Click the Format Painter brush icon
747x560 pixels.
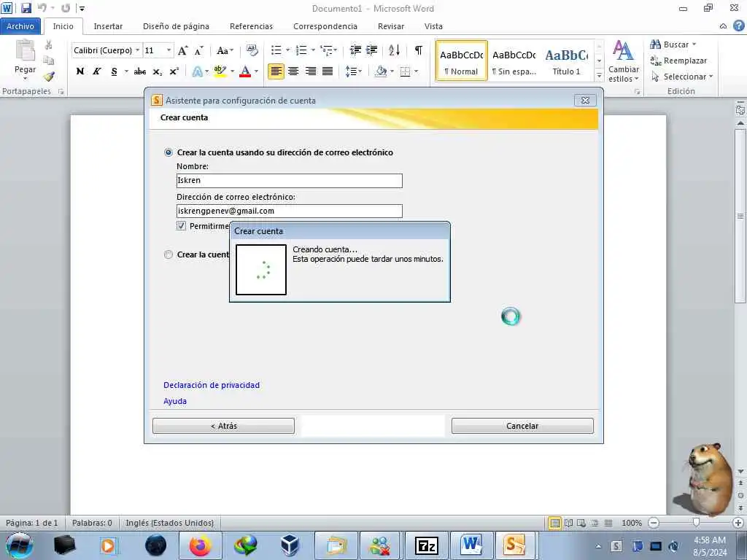click(x=49, y=76)
